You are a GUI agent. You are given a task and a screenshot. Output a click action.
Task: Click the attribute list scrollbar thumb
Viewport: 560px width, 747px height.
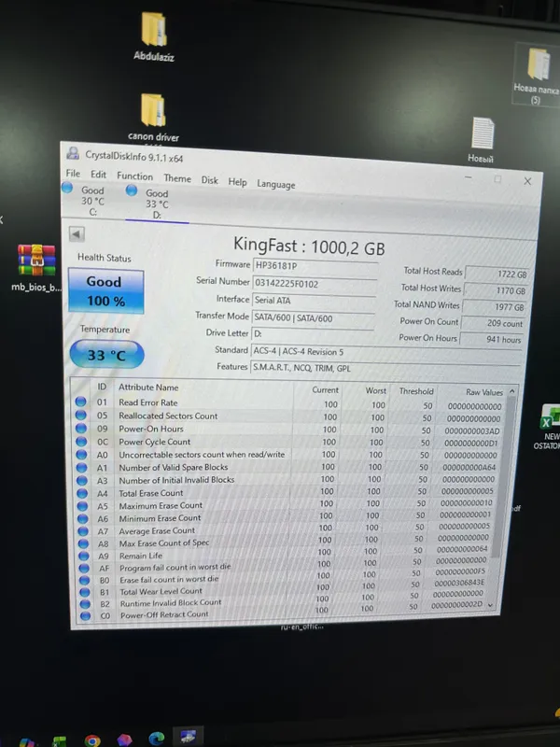(503, 476)
